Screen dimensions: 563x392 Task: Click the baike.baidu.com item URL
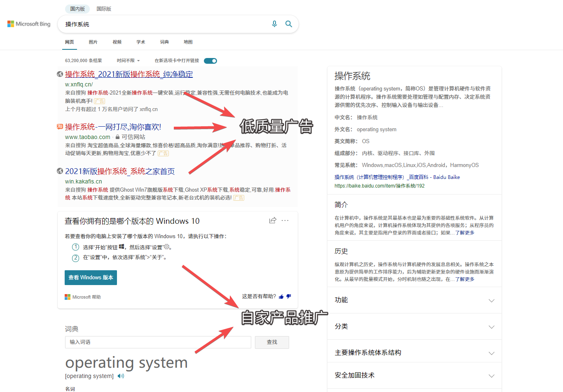click(x=379, y=186)
